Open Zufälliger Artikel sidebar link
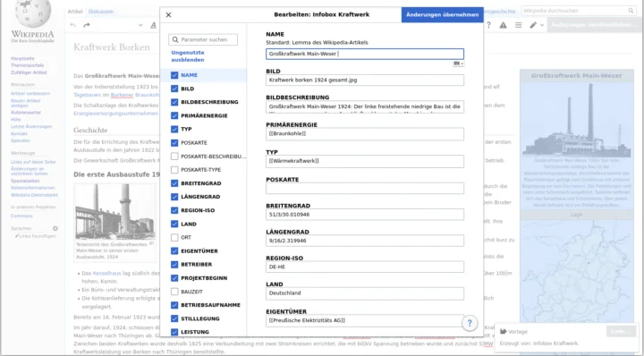Image resolution: width=644 pixels, height=356 pixels. tap(29, 72)
